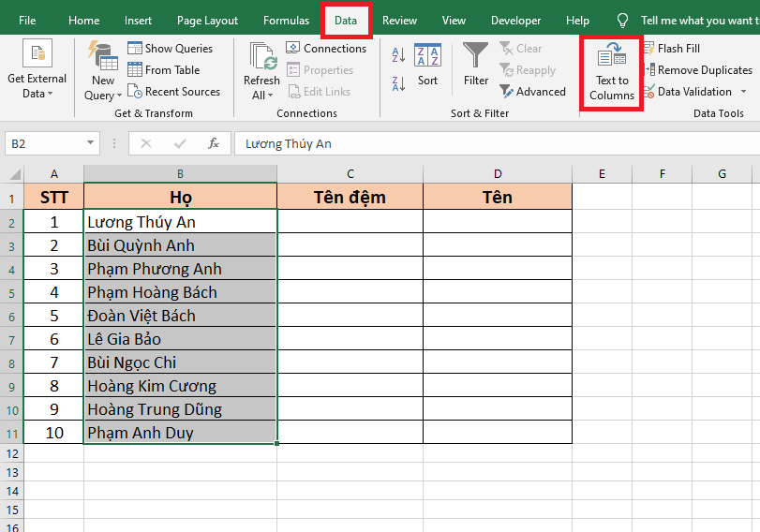
Task: Click the Insert Function fx button
Action: tap(214, 143)
